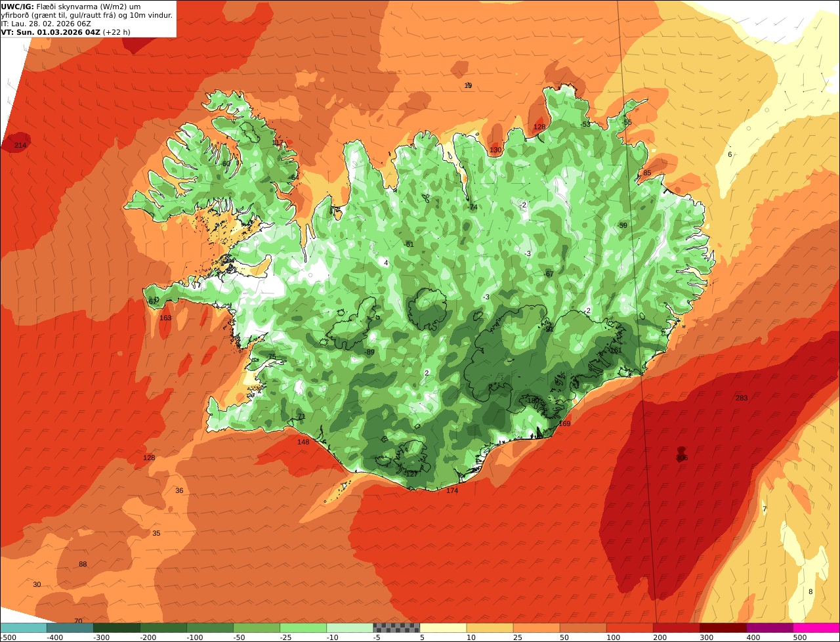This screenshot has width=840, height=642.
Task: Click the map value '7' in the southeast ocean
Action: click(765, 509)
